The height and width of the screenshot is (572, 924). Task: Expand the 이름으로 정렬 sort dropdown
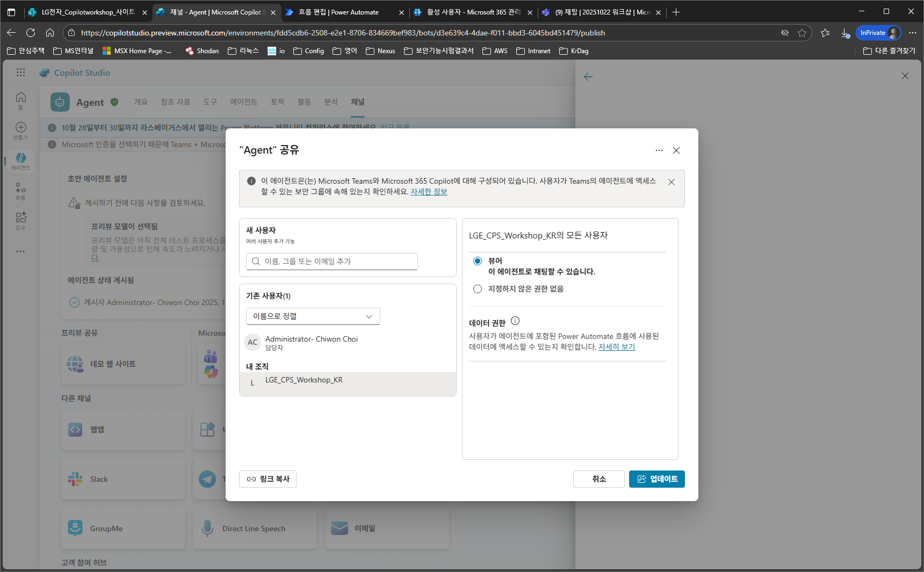[x=313, y=316]
